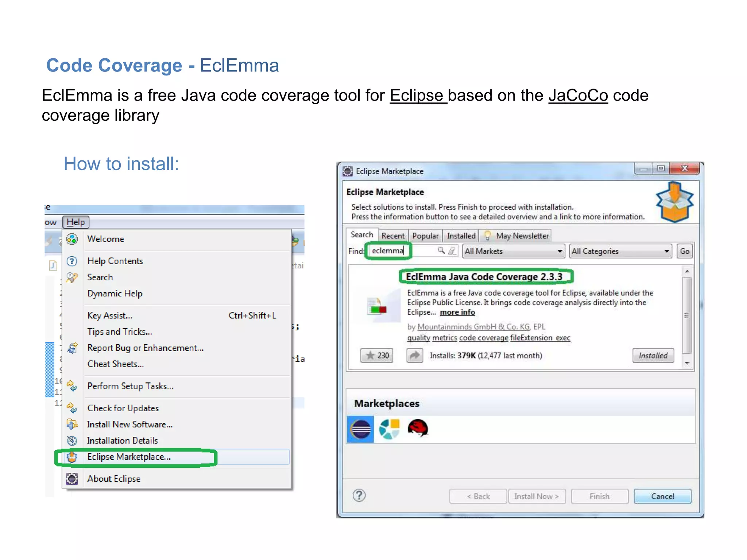Choose Welcome from Help menu
Viewport: 747px width, 560px height.
click(177, 239)
